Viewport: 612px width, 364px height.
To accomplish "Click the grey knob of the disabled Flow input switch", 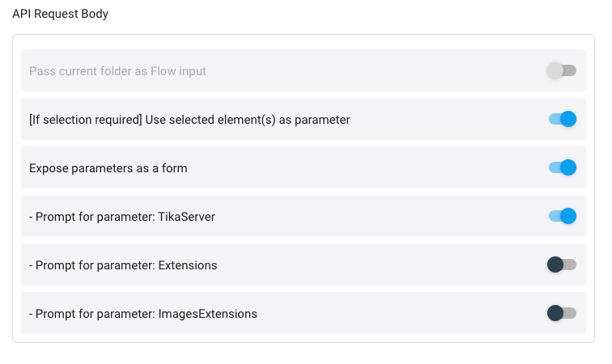I will [x=555, y=70].
